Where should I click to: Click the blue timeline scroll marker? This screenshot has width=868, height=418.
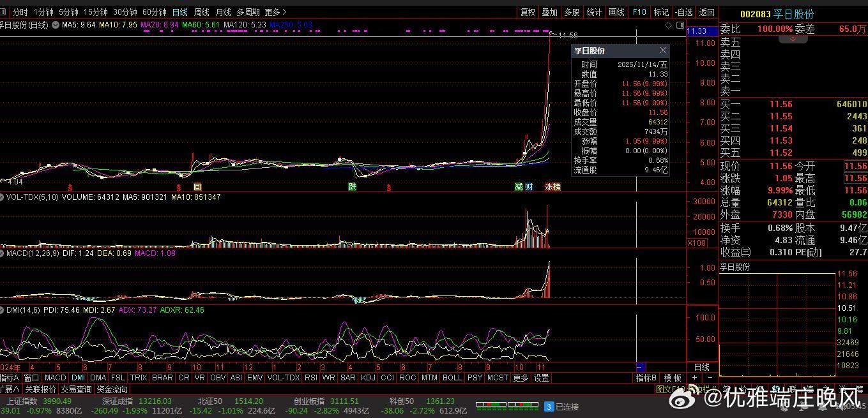[641, 367]
